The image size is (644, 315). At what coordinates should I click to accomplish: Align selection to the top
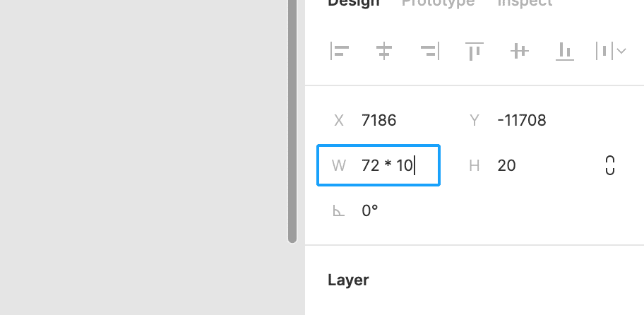pos(474,51)
